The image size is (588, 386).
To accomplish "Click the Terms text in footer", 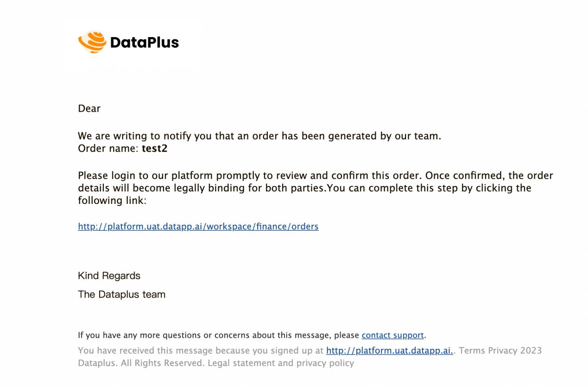I will tap(472, 350).
